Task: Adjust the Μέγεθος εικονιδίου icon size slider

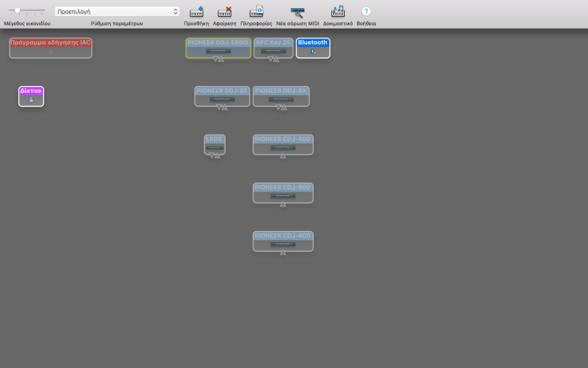Action: pos(18,12)
